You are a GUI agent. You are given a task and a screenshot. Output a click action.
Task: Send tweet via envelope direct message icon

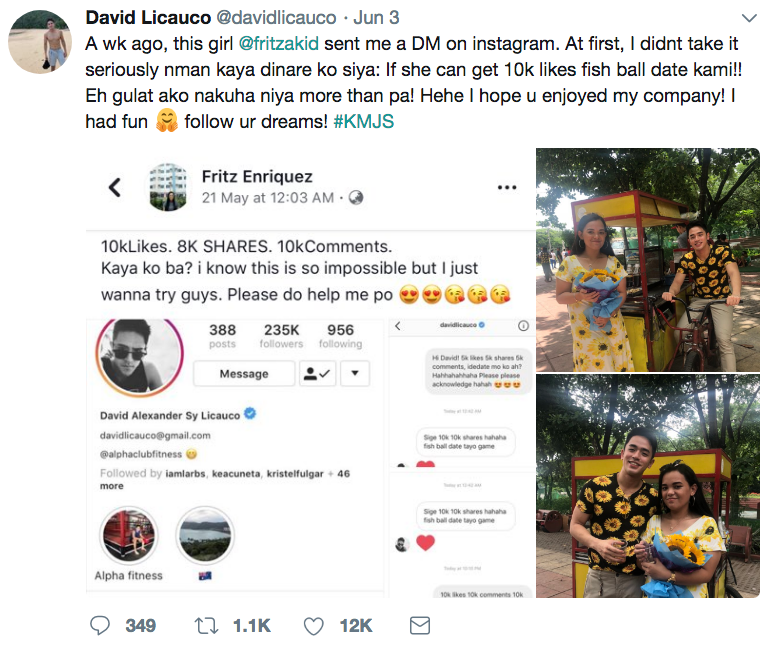pos(420,625)
